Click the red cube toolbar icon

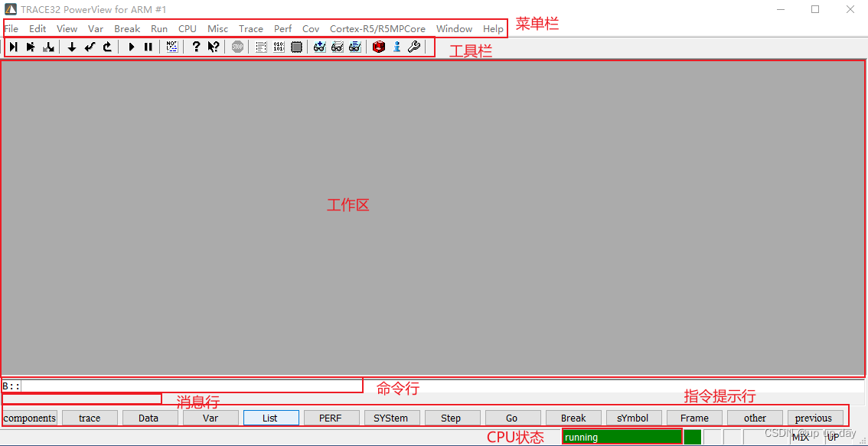[379, 47]
